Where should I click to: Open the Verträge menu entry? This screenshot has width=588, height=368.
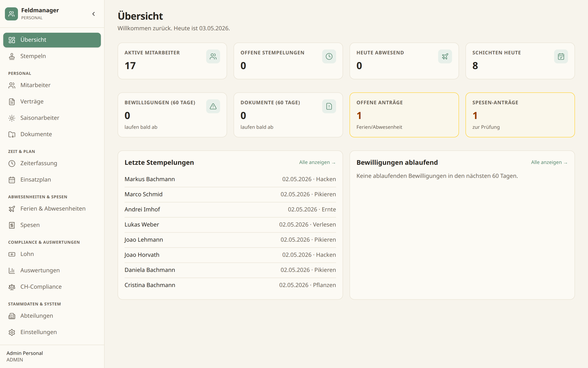pyautogui.click(x=52, y=101)
